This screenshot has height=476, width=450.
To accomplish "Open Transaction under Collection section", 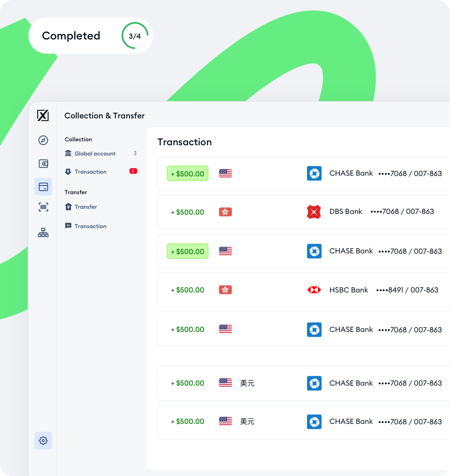I will click(90, 172).
